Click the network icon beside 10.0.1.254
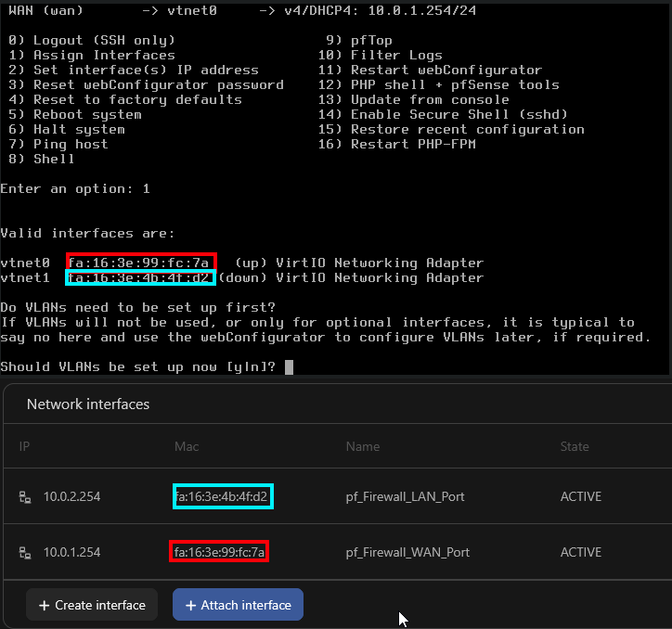672x629 pixels. point(25,553)
